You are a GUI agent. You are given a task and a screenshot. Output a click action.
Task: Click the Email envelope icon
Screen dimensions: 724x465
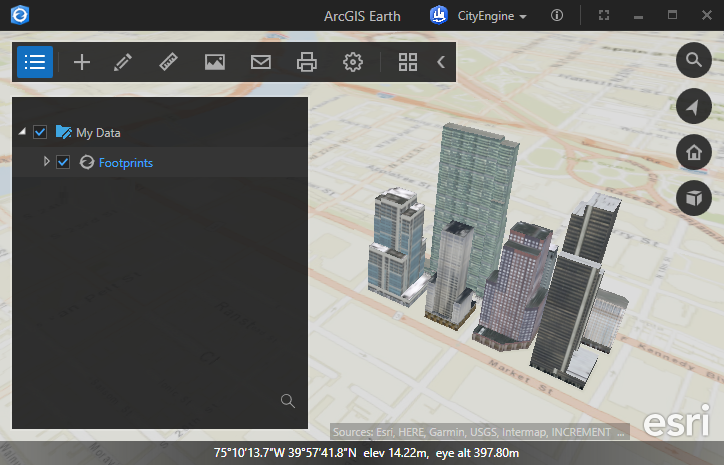(261, 62)
